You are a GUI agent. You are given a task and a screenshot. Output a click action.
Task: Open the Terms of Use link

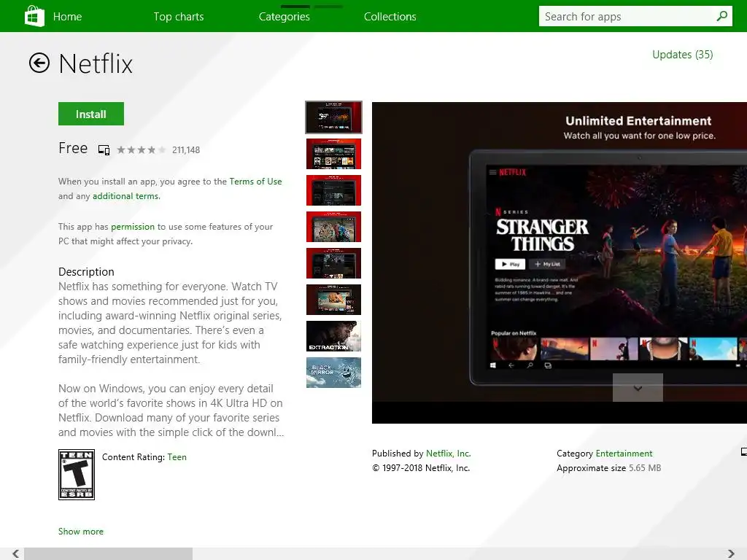255,182
